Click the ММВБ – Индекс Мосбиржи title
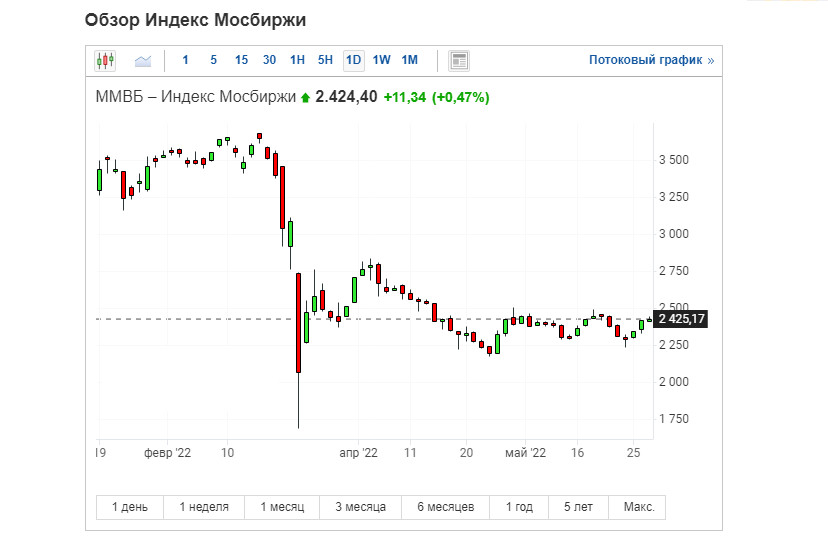Image resolution: width=828 pixels, height=544 pixels. pyautogui.click(x=195, y=97)
